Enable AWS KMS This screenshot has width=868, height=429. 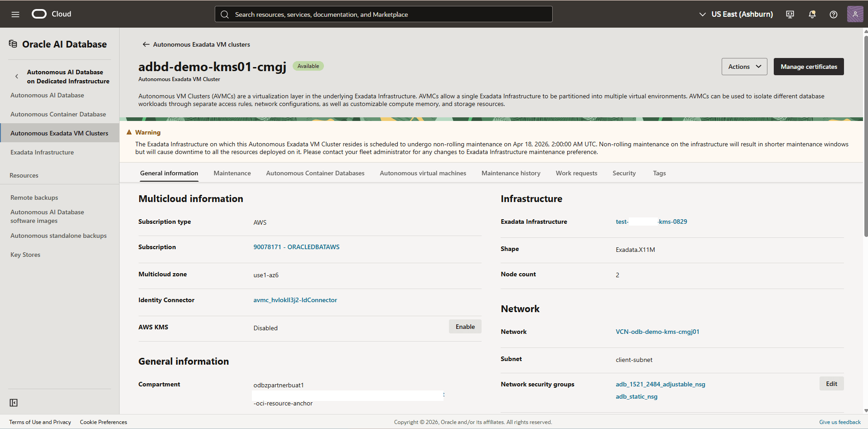pos(465,327)
